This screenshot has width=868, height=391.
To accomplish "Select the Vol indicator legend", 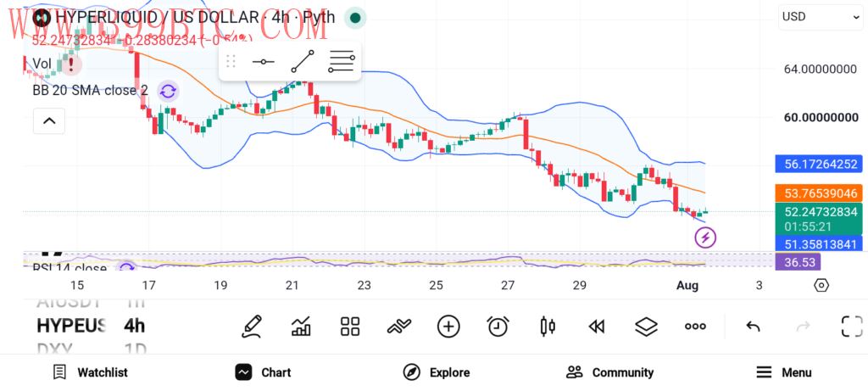I will click(42, 64).
